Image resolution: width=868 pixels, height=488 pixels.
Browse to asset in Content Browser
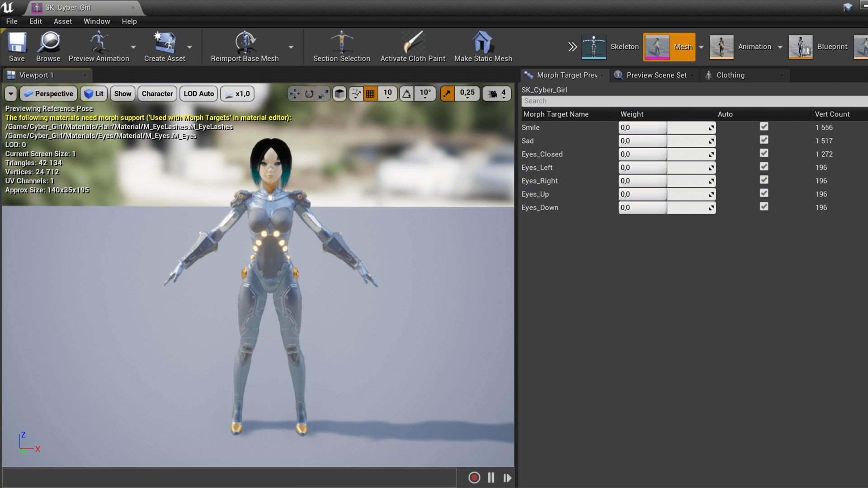point(48,47)
